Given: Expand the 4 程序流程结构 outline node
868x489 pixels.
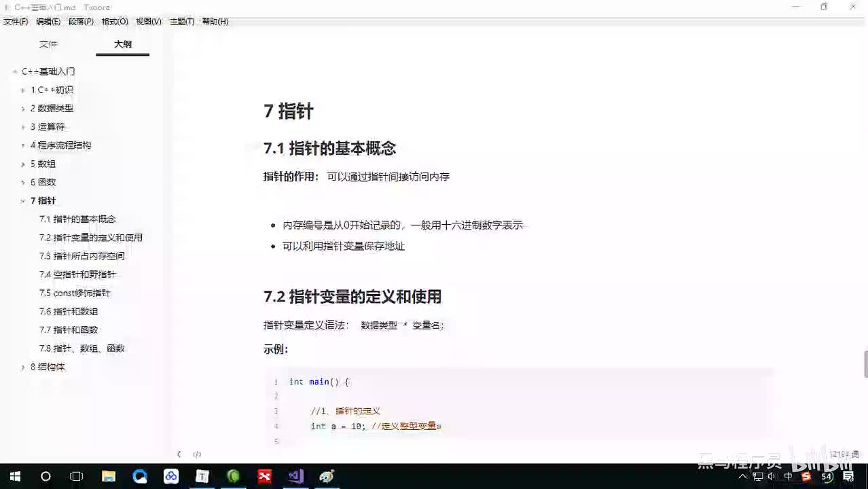Looking at the screenshot, I should click(23, 145).
